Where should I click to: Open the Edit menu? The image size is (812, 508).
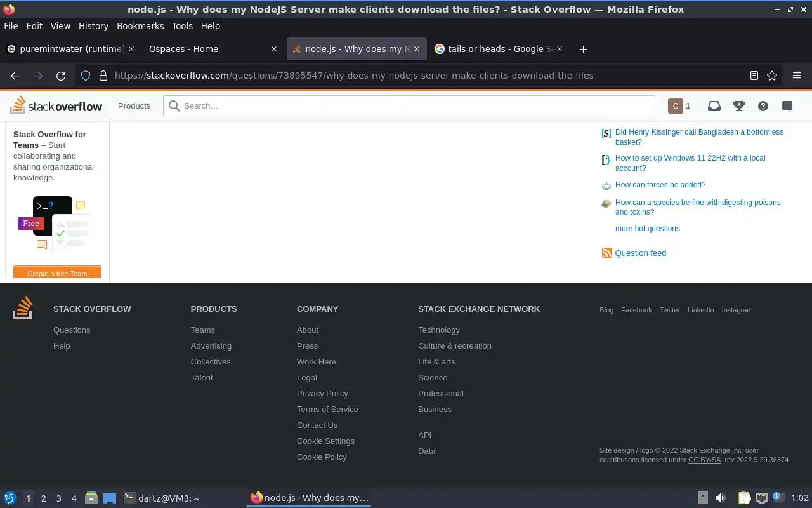tap(34, 26)
